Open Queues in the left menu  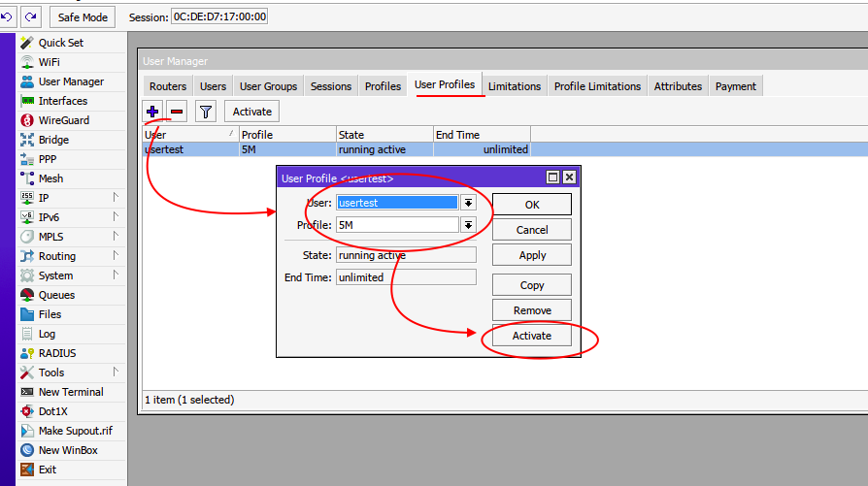point(56,295)
